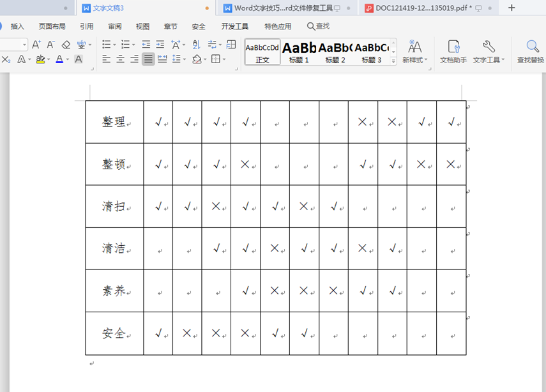Open the 开发工具 ribbon tab

235,26
